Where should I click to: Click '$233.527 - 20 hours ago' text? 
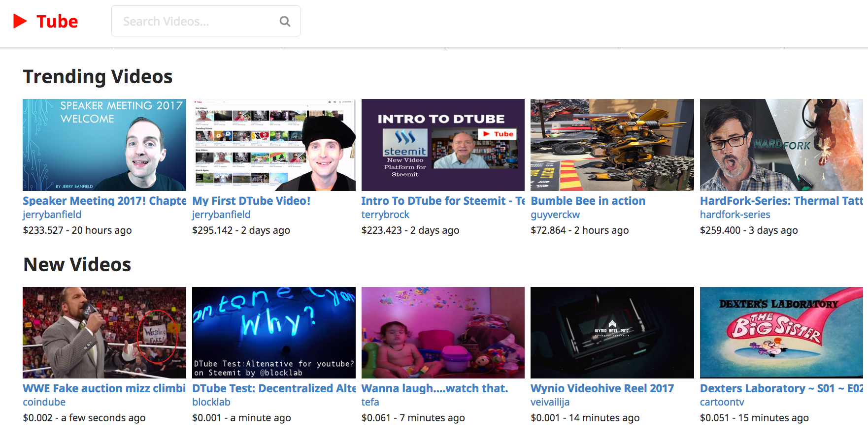(x=77, y=230)
